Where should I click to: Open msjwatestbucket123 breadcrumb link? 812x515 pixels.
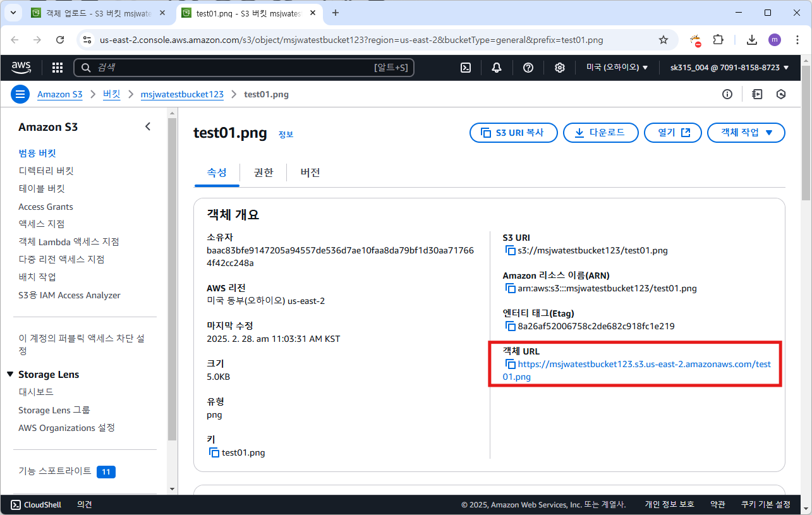coord(182,94)
